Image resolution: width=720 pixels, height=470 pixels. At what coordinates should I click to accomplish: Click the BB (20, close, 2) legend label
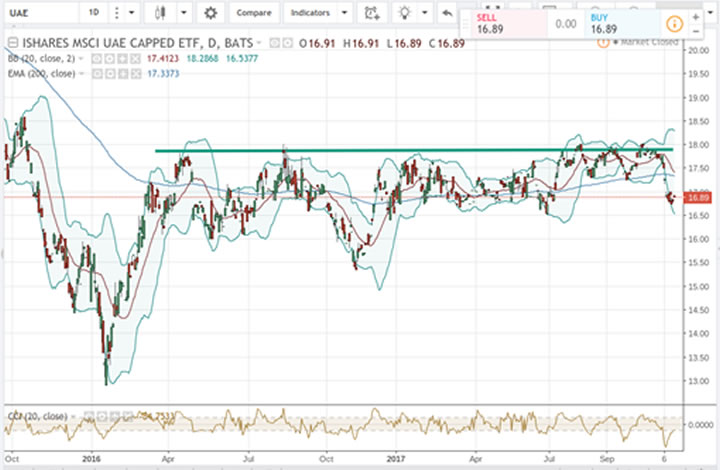tap(41, 59)
